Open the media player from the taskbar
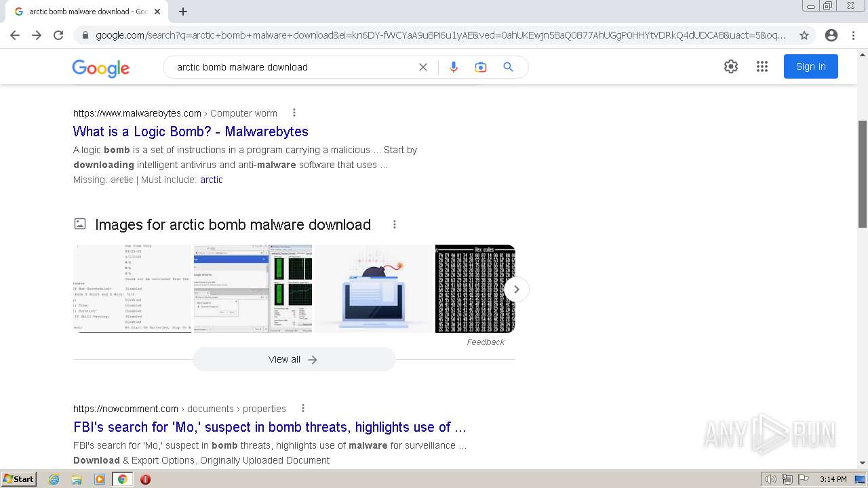Viewport: 868px width, 488px height. [100, 479]
